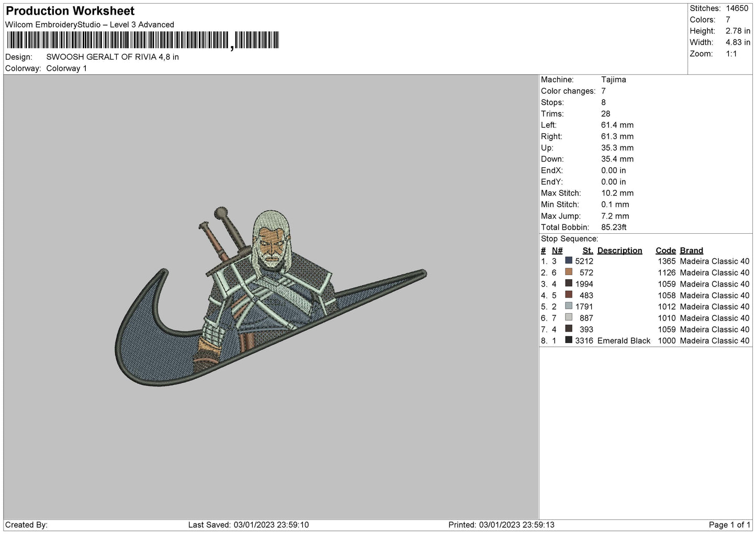The width and height of the screenshot is (756, 534).
Task: Click the Emerald Black swatch in stop 8
Action: pos(569,340)
